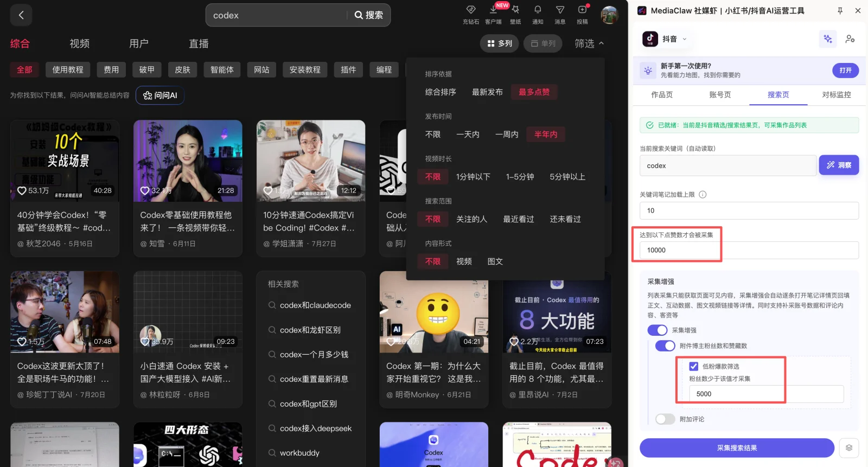Image resolution: width=868 pixels, height=467 pixels.
Task: Select 最多点赞 sort option
Action: [534, 92]
